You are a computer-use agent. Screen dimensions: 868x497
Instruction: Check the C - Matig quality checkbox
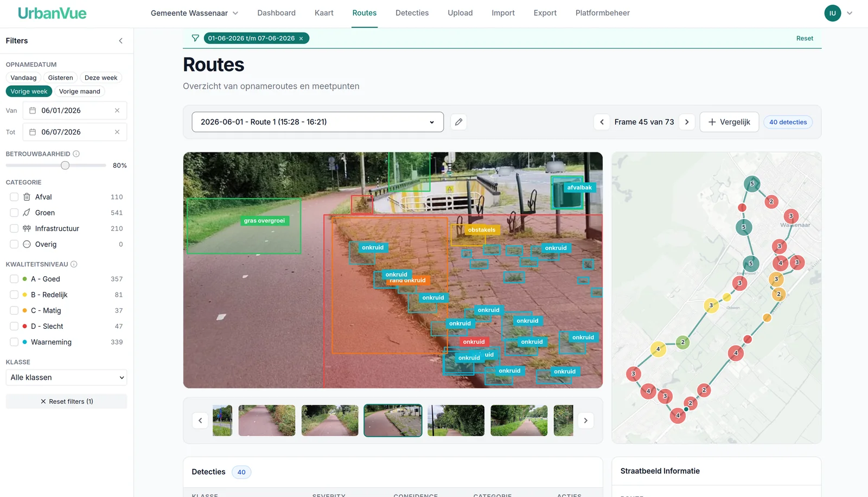click(14, 310)
